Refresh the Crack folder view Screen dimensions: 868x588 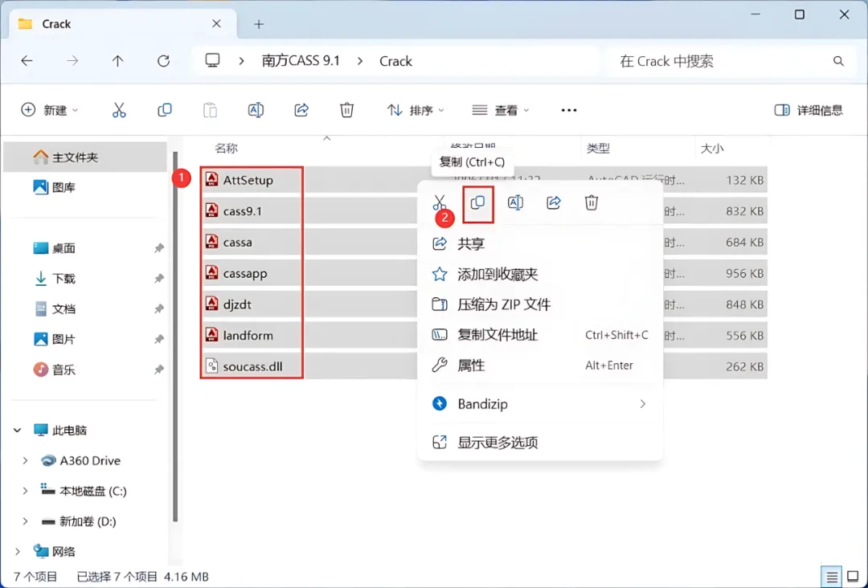163,61
